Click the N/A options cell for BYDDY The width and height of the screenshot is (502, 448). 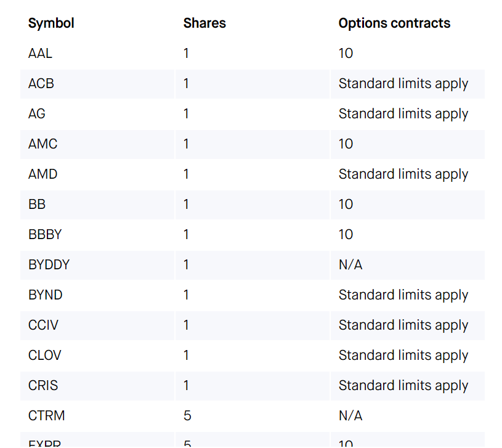click(350, 265)
